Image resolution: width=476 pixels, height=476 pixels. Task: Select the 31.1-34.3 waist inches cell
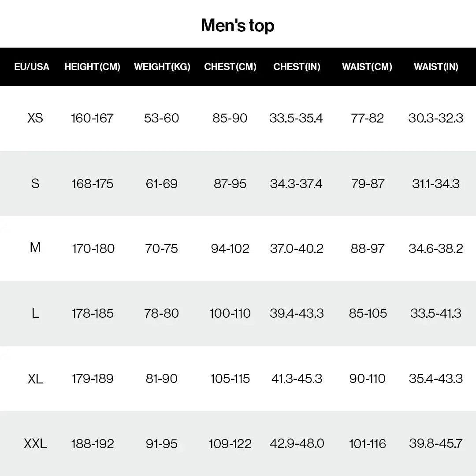(x=436, y=184)
